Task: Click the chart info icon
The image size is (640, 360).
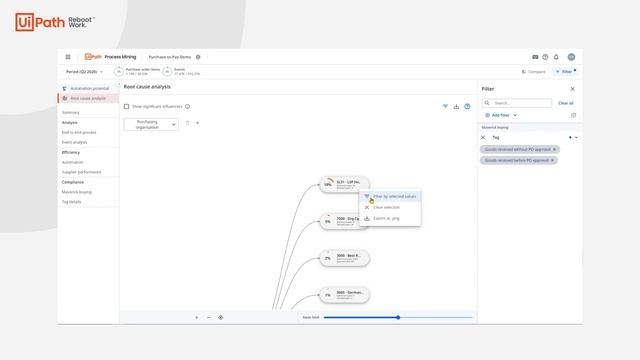Action: (x=467, y=107)
